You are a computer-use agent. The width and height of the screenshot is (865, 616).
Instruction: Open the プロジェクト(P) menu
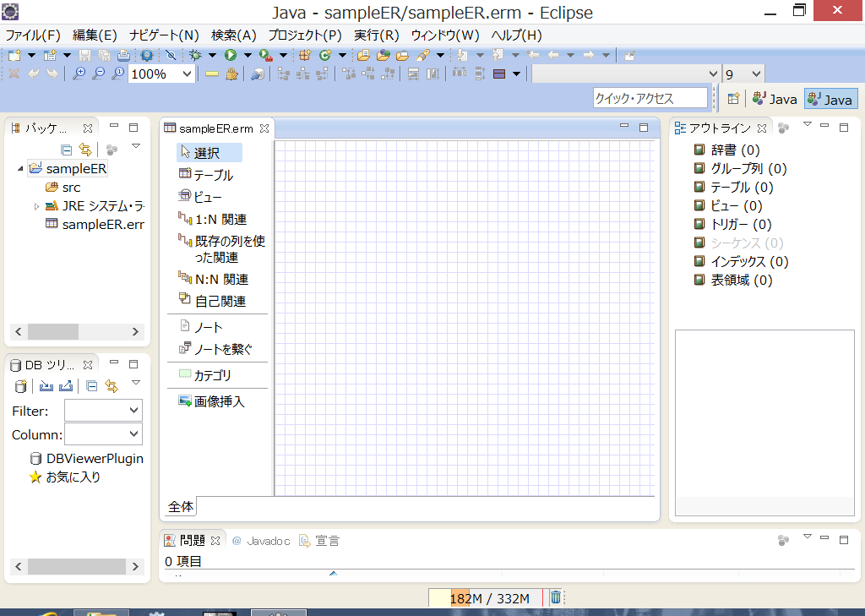click(304, 35)
